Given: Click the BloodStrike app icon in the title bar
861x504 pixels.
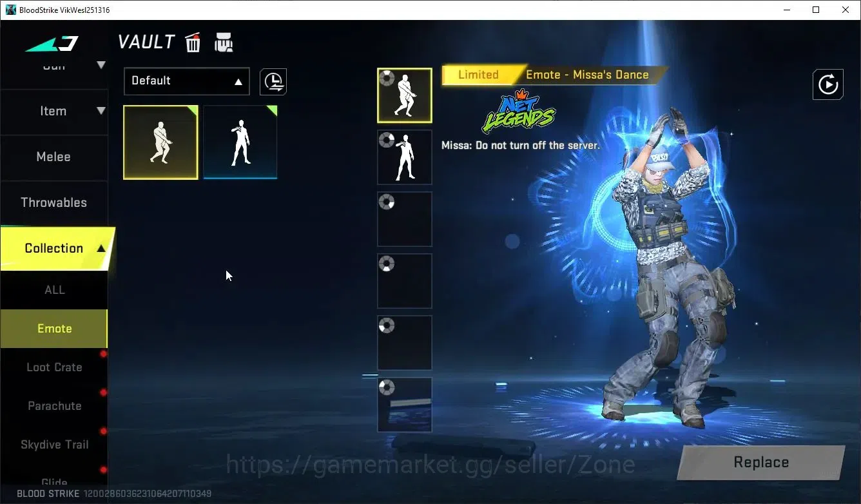Looking at the screenshot, I should click(10, 10).
